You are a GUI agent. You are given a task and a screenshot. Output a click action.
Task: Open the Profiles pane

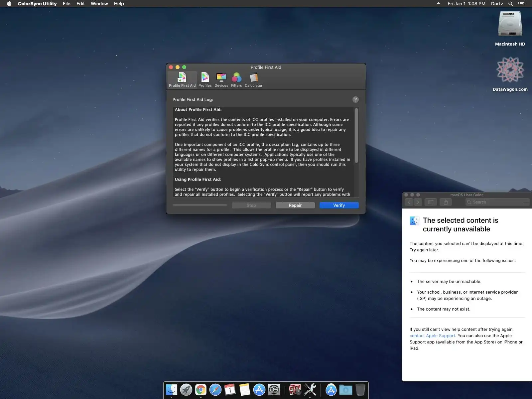(205, 80)
